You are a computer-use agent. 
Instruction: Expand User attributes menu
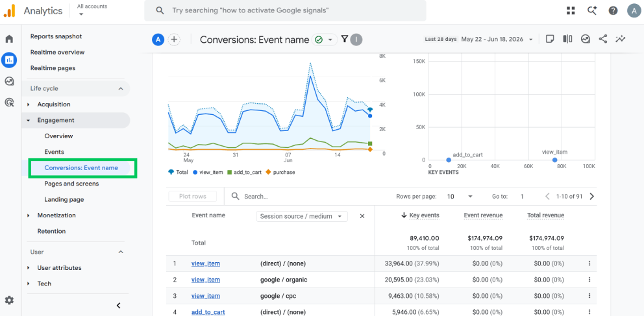[29, 268]
